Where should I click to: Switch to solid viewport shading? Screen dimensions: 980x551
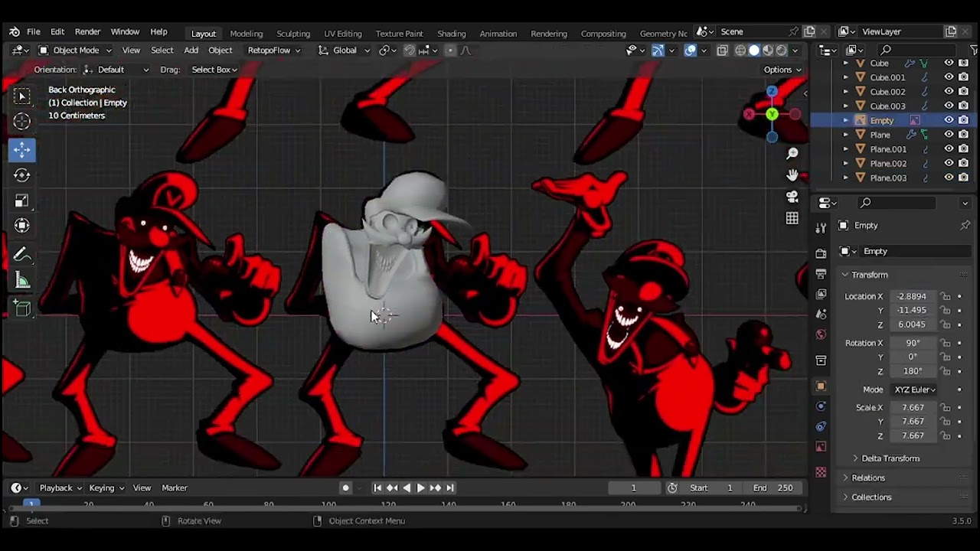754,51
